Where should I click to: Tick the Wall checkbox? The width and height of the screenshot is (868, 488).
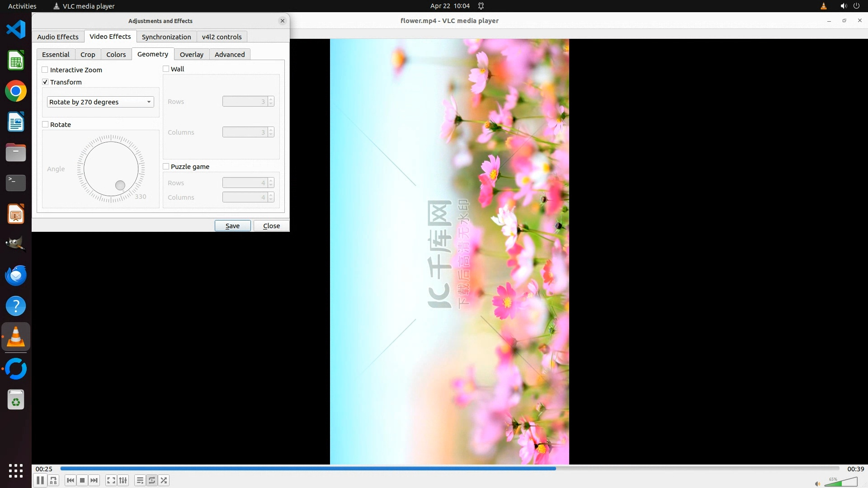[166, 69]
